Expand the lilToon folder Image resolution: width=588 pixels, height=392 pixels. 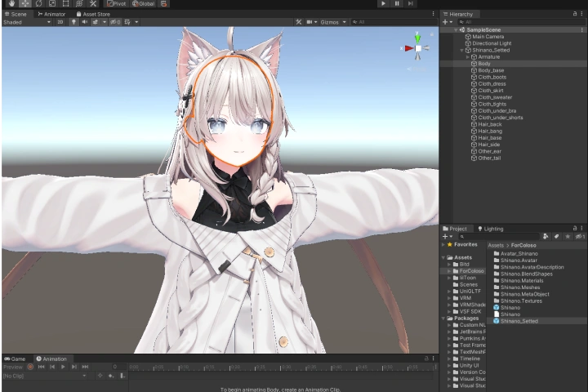point(449,278)
